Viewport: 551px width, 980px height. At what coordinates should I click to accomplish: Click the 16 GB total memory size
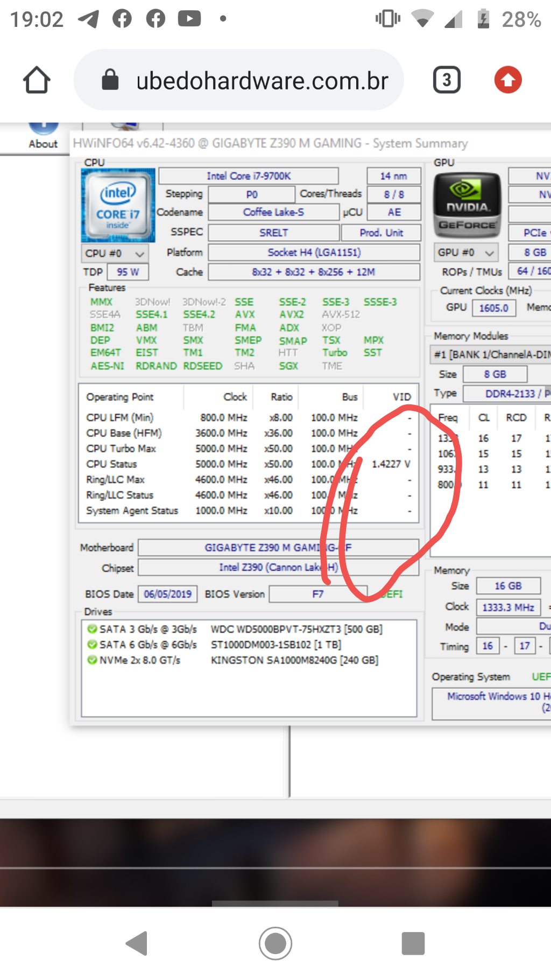[x=508, y=586]
